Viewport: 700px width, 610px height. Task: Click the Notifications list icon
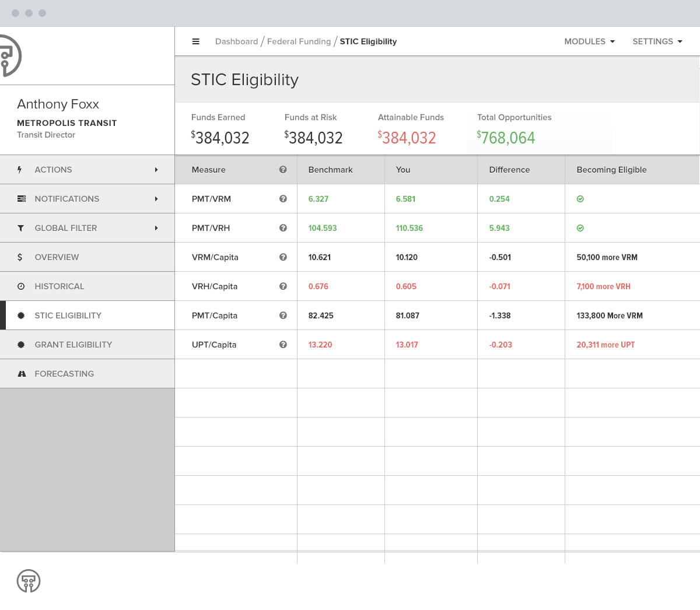pos(22,199)
